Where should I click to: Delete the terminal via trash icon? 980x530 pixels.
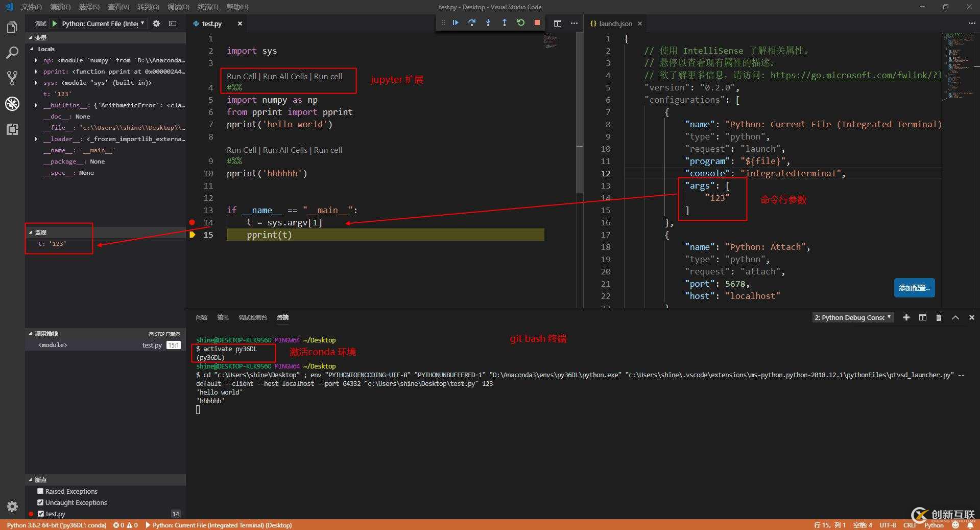click(x=939, y=317)
